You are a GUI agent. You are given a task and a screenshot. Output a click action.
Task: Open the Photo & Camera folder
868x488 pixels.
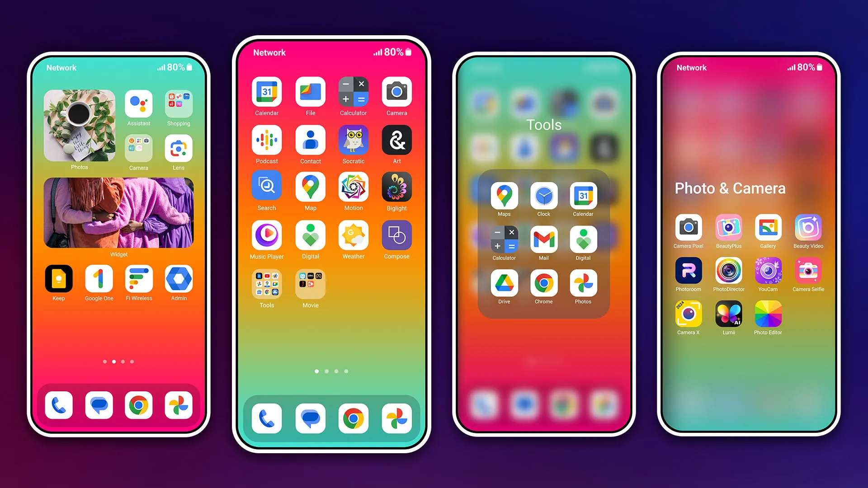730,188
